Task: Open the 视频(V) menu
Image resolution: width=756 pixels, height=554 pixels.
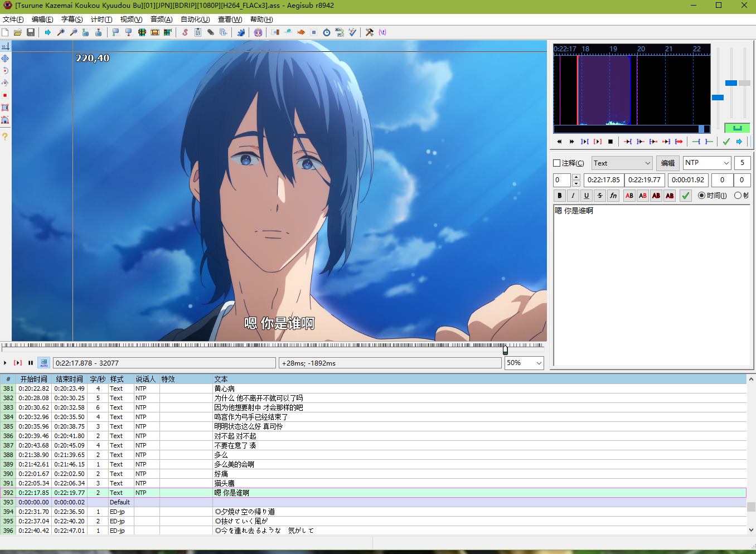Action: pyautogui.click(x=131, y=20)
